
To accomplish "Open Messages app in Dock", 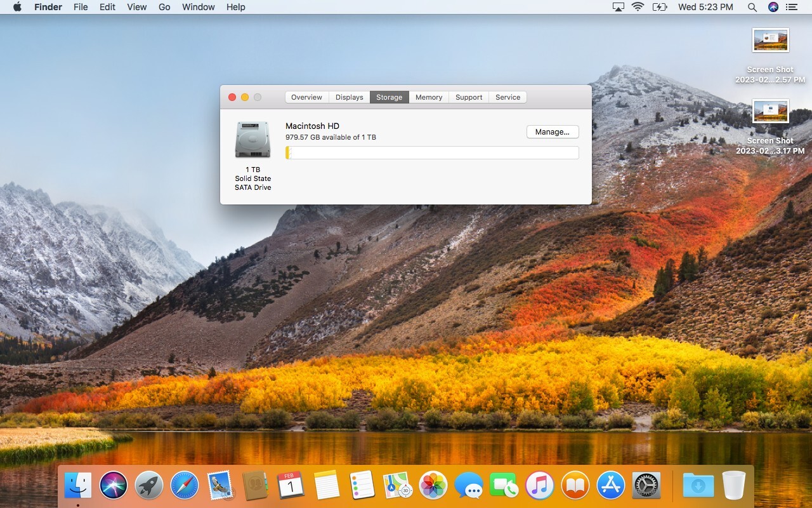I will pos(469,486).
